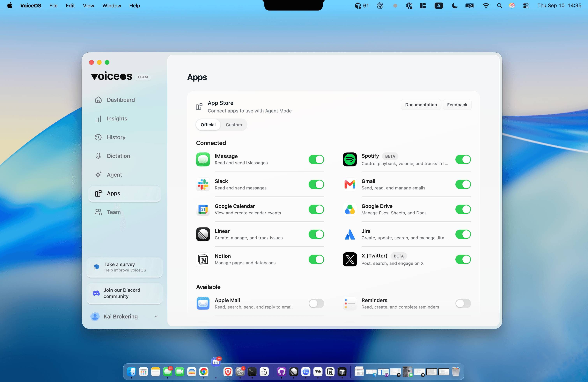Viewport: 588px width, 382px height.
Task: Select the Official tab
Action: 208,125
